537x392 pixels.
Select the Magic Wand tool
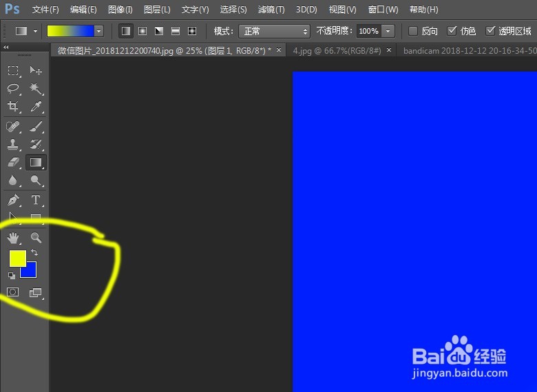coord(36,89)
